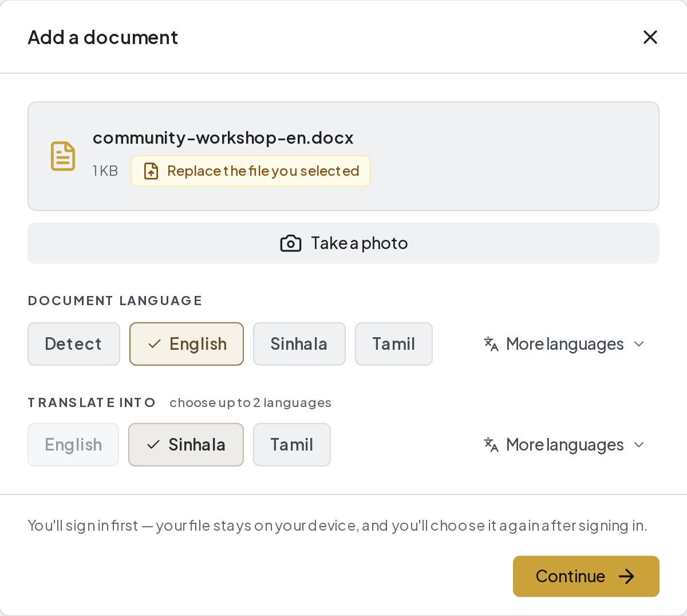687x616 pixels.
Task: Click the arrow icon on the Continue button
Action: point(627,576)
